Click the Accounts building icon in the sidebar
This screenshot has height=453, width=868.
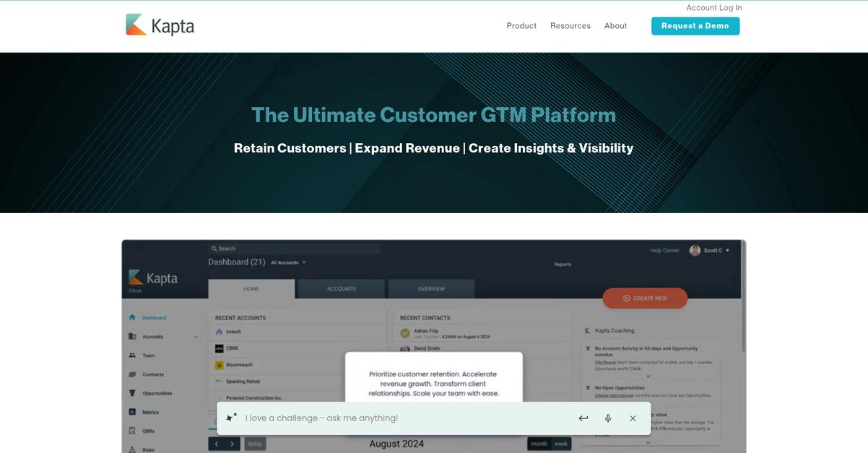132,336
